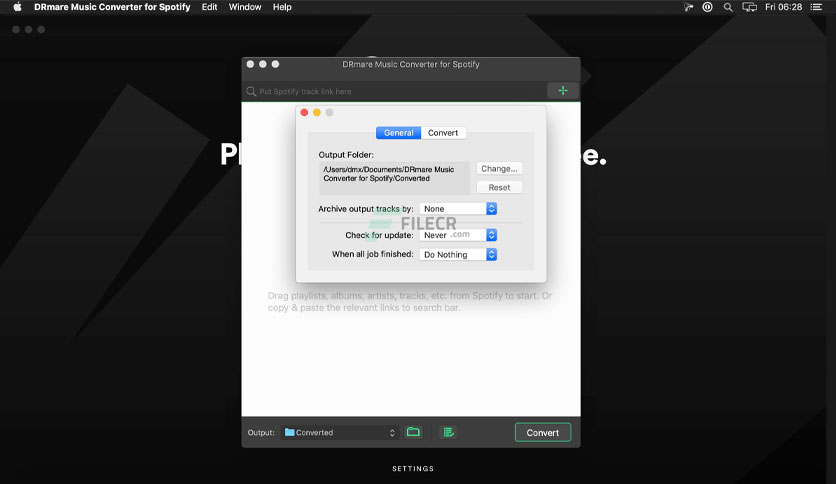Open the Help menu
This screenshot has width=836, height=484.
(x=282, y=7)
